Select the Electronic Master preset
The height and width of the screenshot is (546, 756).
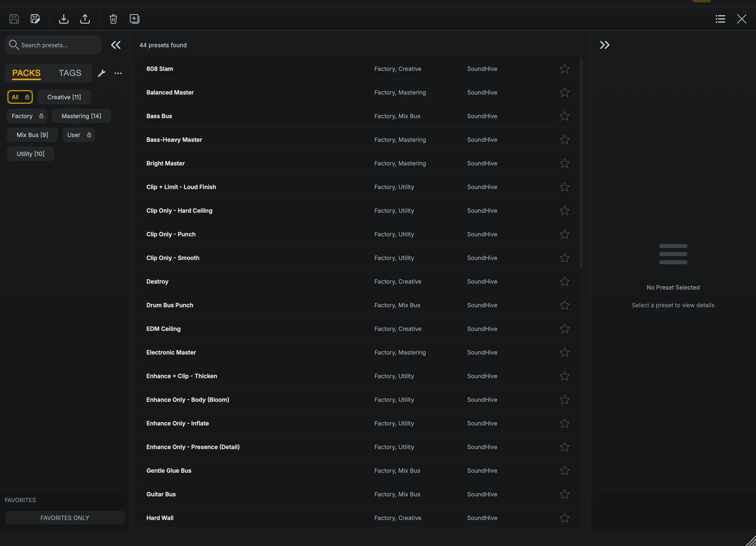pyautogui.click(x=358, y=352)
